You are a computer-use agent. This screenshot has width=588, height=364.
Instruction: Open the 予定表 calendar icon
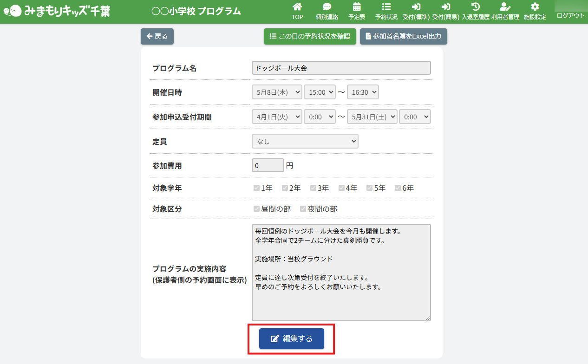357,7
